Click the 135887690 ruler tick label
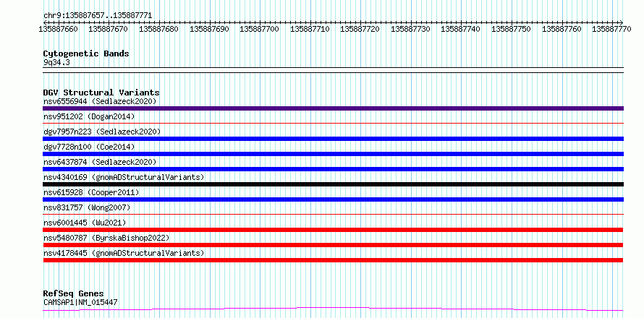Screen dimensions: 644x318 tap(209, 29)
